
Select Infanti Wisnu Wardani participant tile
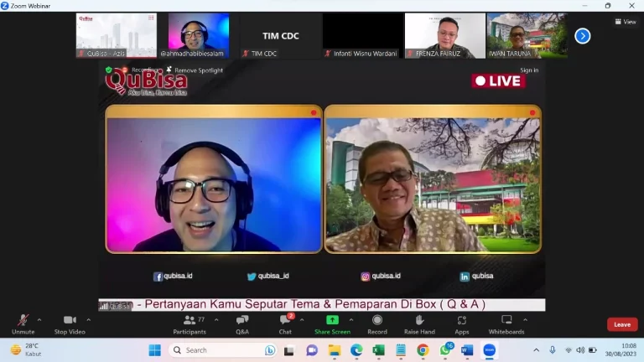pyautogui.click(x=362, y=35)
